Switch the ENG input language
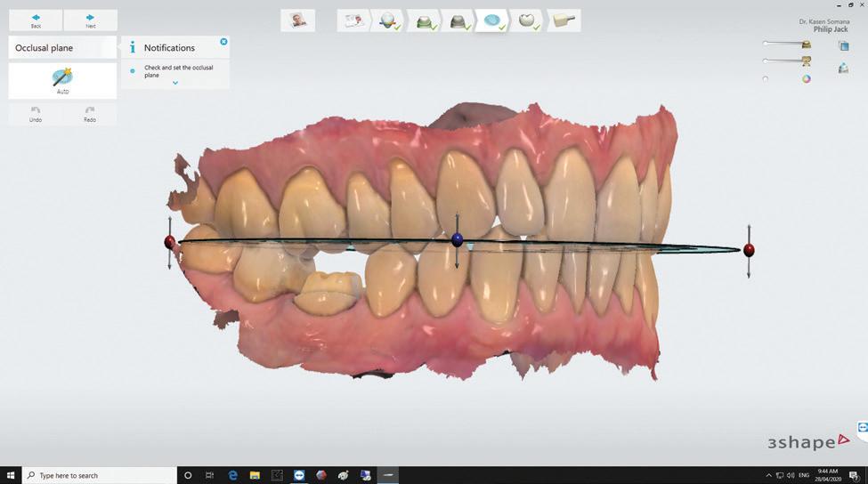The image size is (868, 484). pyautogui.click(x=804, y=475)
